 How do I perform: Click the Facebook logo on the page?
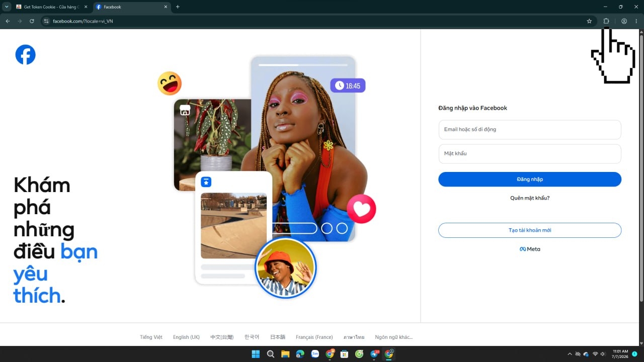25,54
